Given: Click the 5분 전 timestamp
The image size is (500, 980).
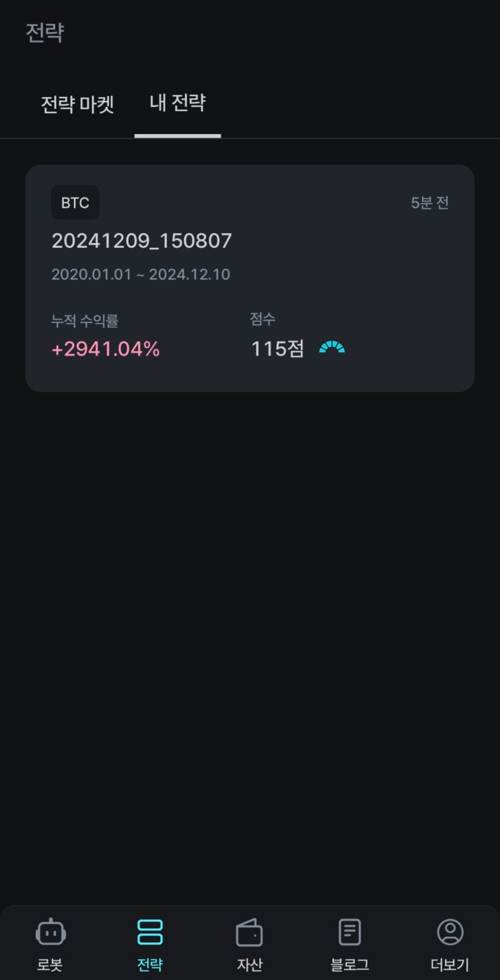Looking at the screenshot, I should click(429, 203).
